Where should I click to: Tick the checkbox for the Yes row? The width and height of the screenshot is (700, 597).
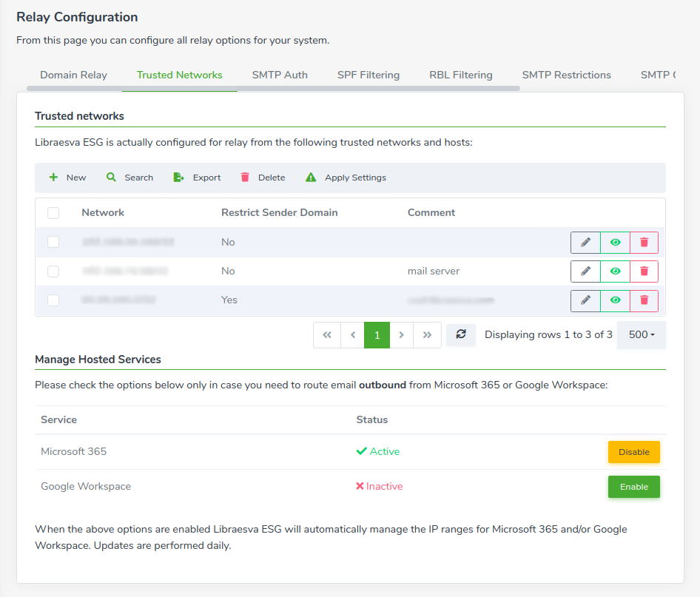click(x=53, y=300)
